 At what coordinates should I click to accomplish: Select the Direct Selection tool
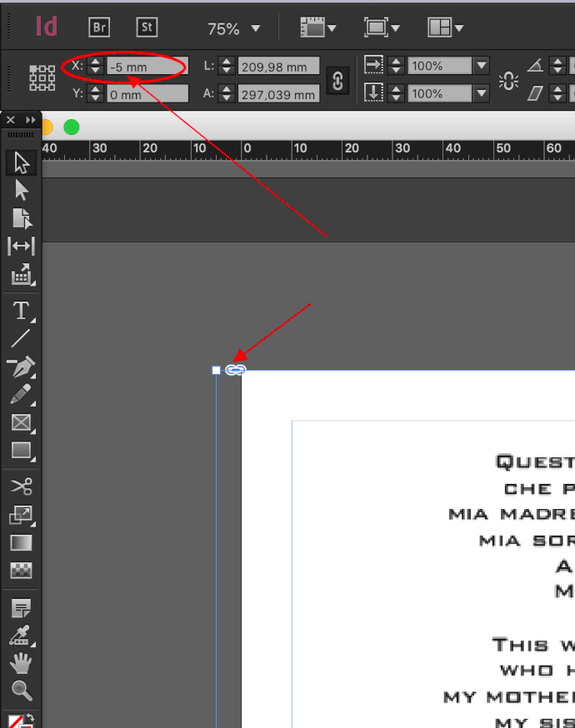(x=22, y=191)
